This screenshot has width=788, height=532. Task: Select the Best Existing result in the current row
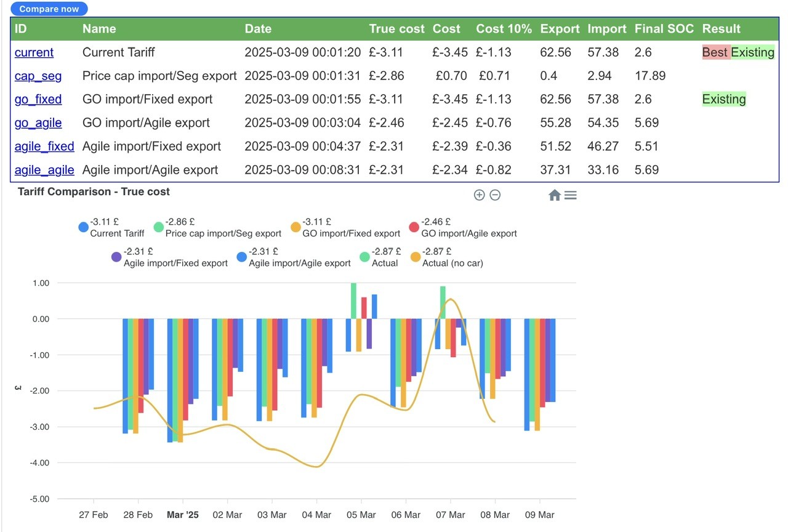[738, 52]
